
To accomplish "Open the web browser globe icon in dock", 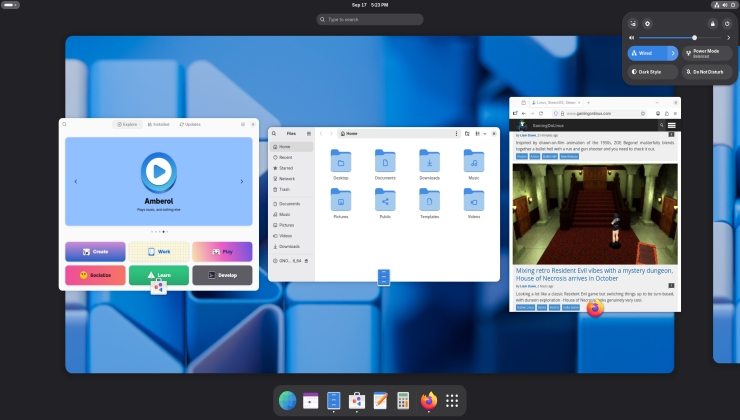I will pyautogui.click(x=287, y=401).
